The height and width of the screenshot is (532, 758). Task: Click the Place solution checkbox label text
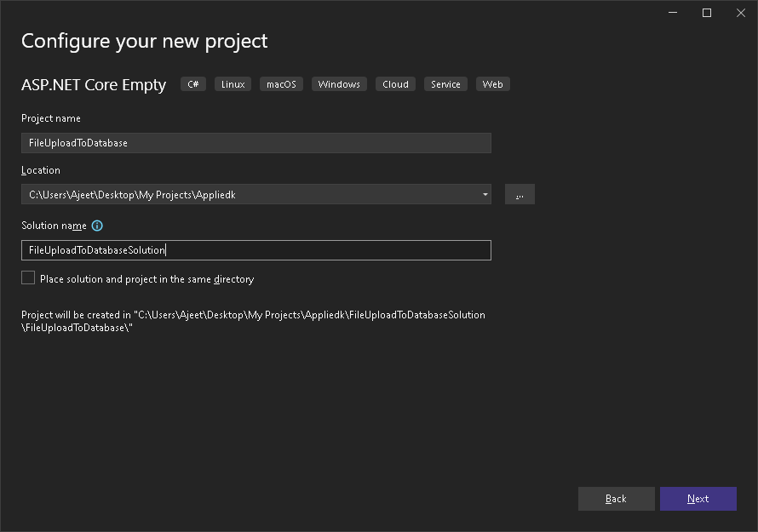tap(147, 279)
